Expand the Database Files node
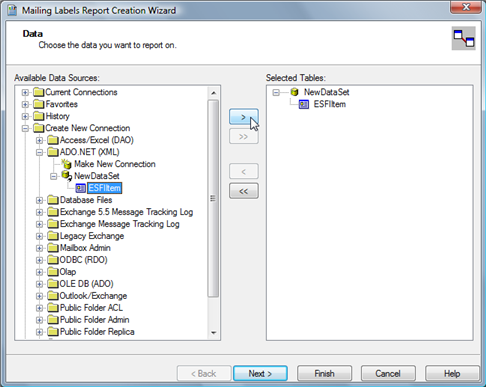 (39, 200)
